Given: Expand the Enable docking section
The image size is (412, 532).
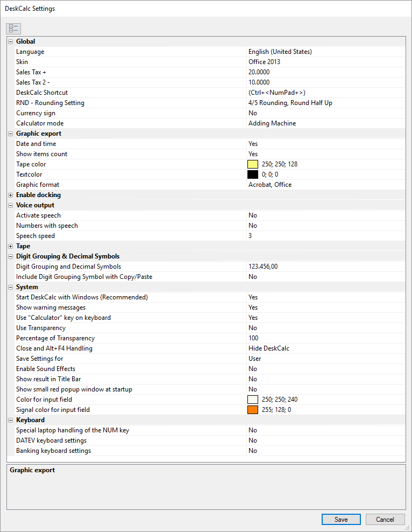Looking at the screenshot, I should pyautogui.click(x=10, y=195).
